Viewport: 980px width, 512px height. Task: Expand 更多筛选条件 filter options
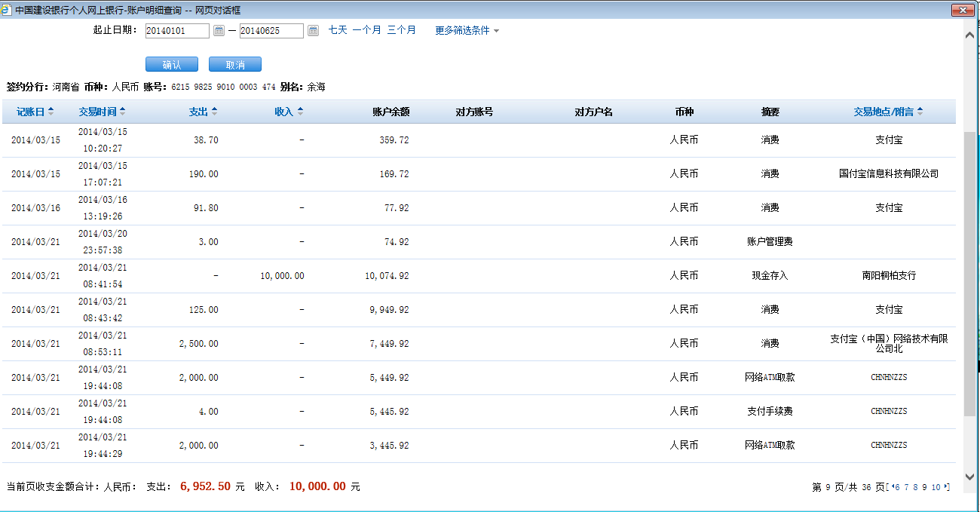(467, 31)
